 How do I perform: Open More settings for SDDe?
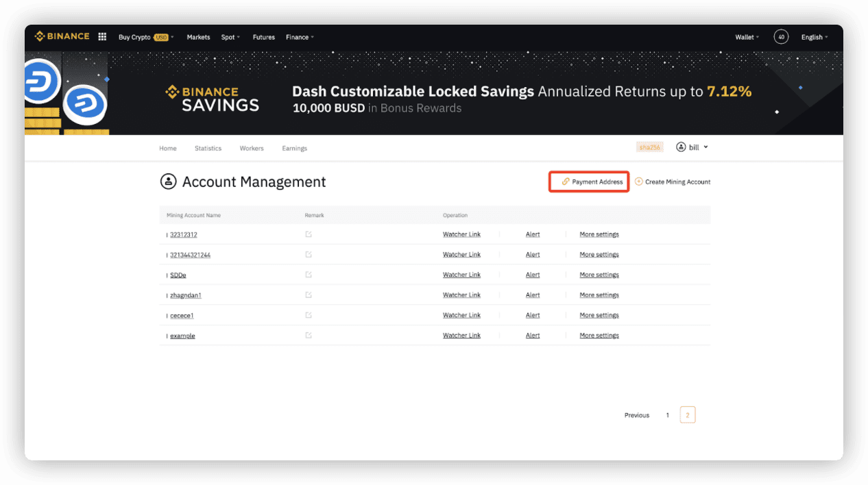(x=599, y=275)
